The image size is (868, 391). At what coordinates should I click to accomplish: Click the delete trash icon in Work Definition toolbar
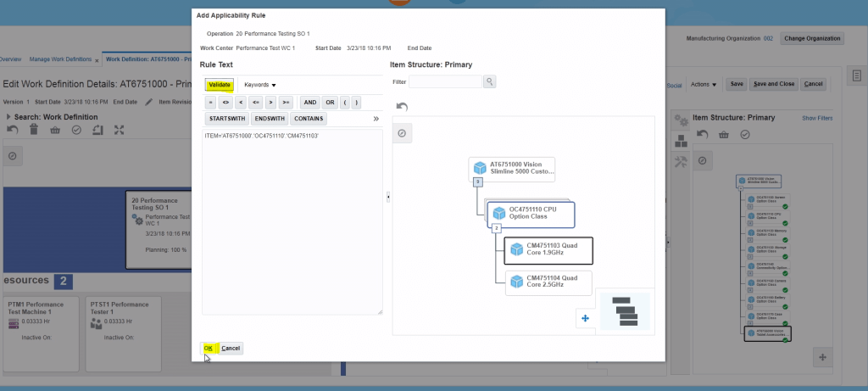[x=34, y=130]
